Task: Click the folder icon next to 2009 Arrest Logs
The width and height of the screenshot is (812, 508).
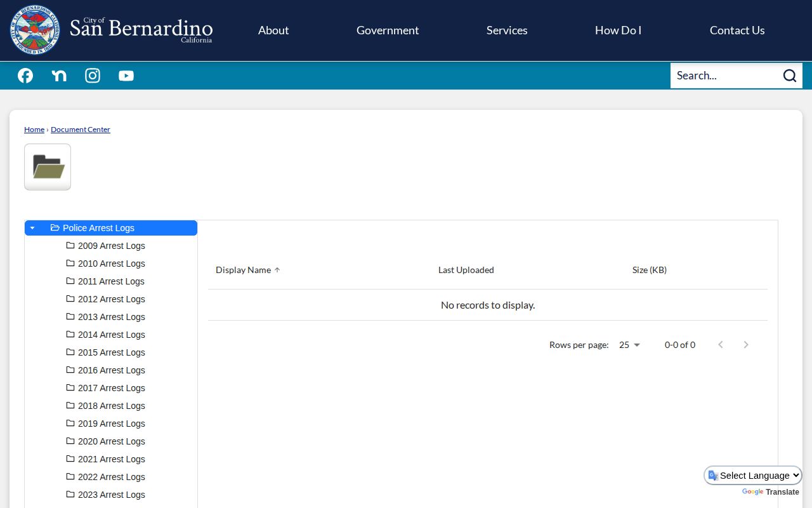Action: pyautogui.click(x=70, y=245)
